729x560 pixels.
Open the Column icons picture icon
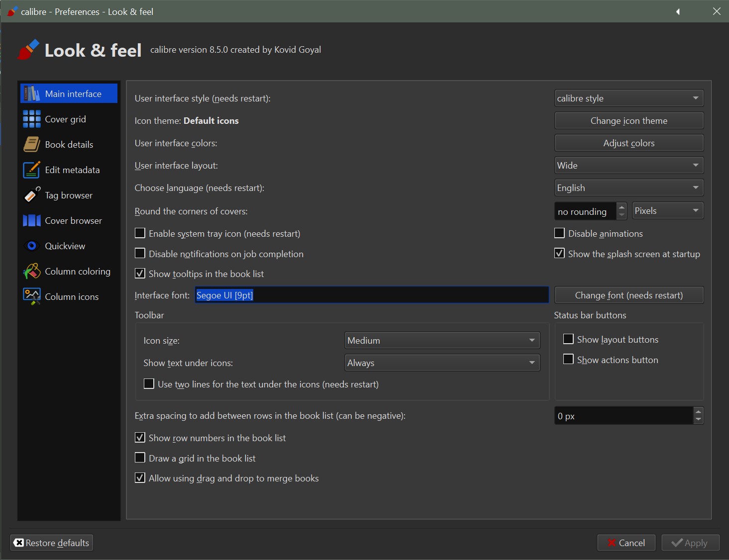[32, 297]
